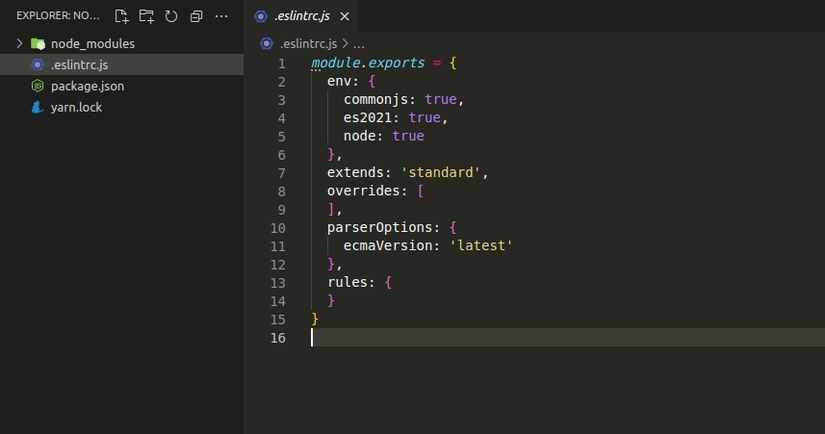Click 'commonjs' on line 3

pyautogui.click(x=376, y=99)
